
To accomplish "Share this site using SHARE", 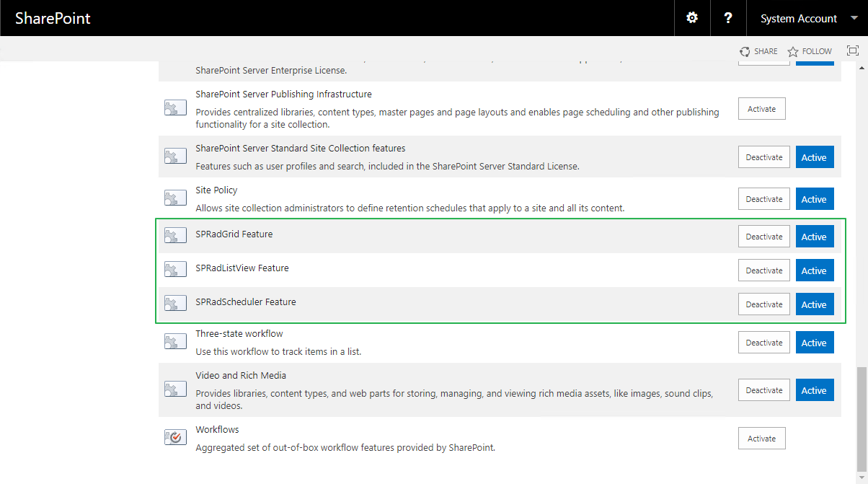I will tap(758, 51).
